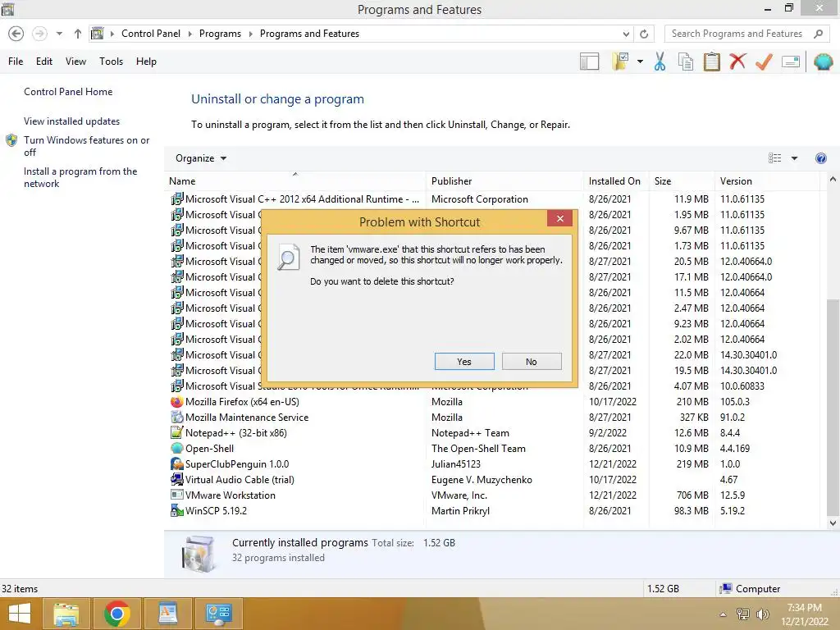
Task: Toggle the navigation pane toolbar icon
Action: [589, 62]
